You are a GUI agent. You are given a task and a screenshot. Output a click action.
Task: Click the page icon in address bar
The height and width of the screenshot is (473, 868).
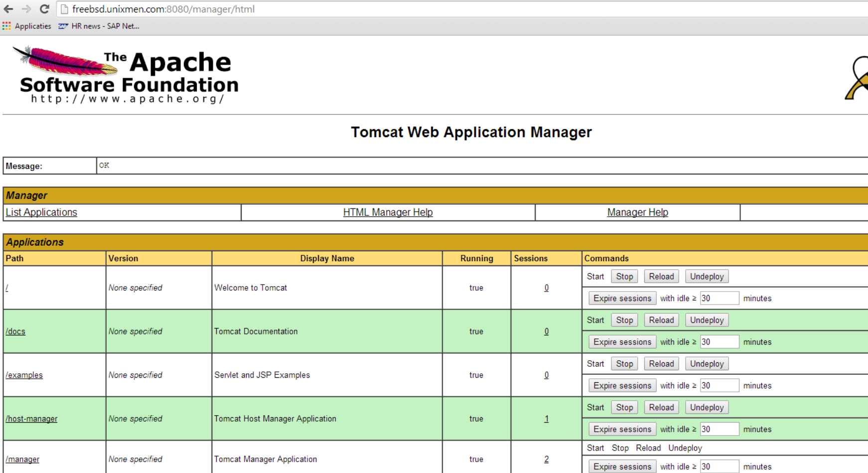click(x=64, y=9)
